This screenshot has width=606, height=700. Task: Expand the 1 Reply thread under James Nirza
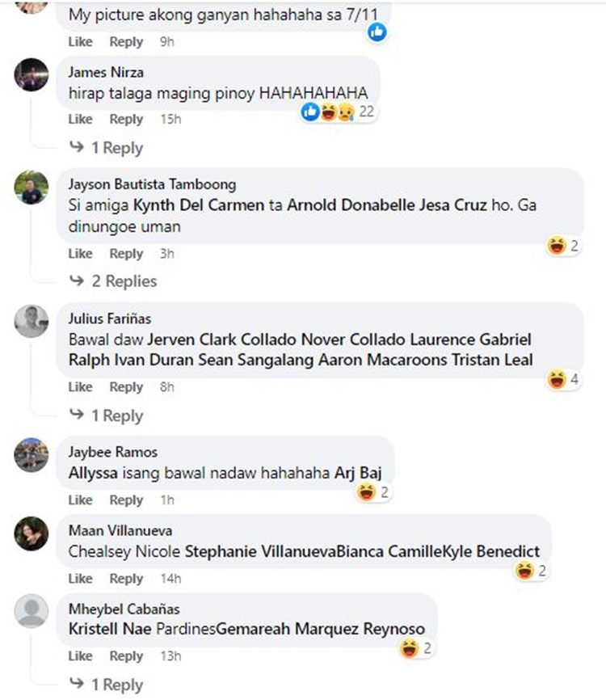107,147
